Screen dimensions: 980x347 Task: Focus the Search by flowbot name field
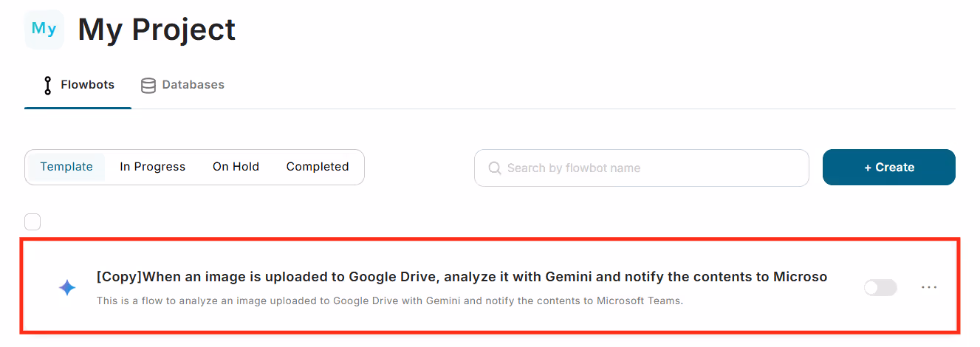pyautogui.click(x=642, y=168)
